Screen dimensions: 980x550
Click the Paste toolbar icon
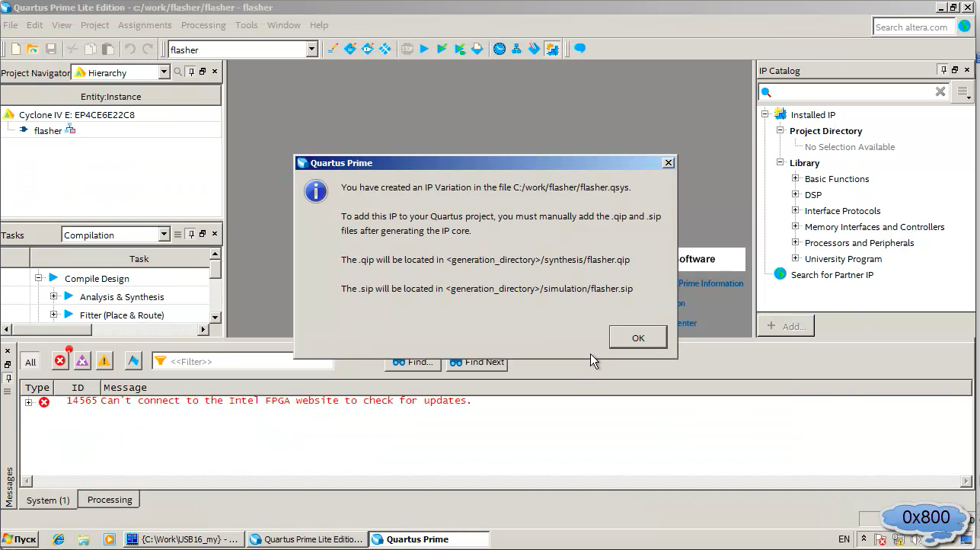click(x=108, y=49)
